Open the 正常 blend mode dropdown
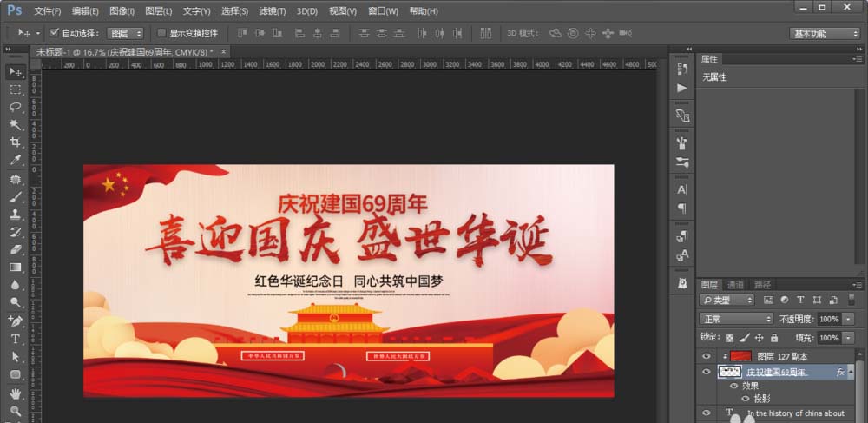Image resolution: width=868 pixels, height=423 pixels. pos(736,319)
